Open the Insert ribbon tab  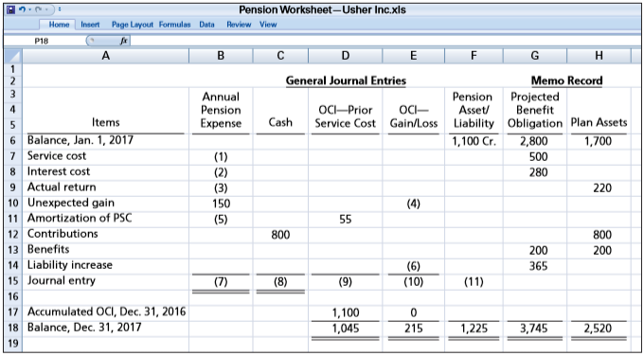(x=90, y=25)
